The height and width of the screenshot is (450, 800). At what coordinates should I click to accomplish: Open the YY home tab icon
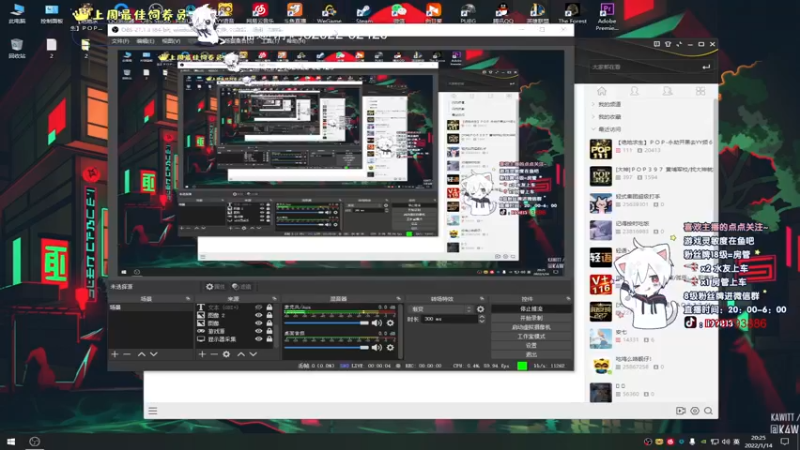point(602,91)
